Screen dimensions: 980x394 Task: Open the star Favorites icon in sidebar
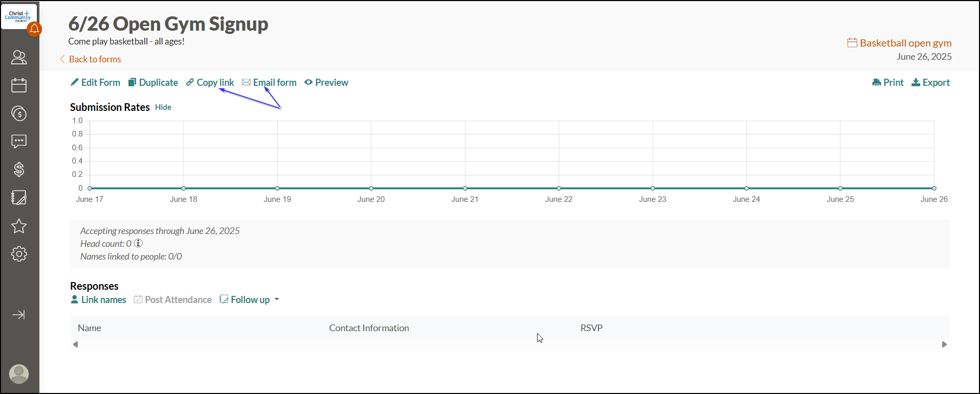click(x=19, y=226)
